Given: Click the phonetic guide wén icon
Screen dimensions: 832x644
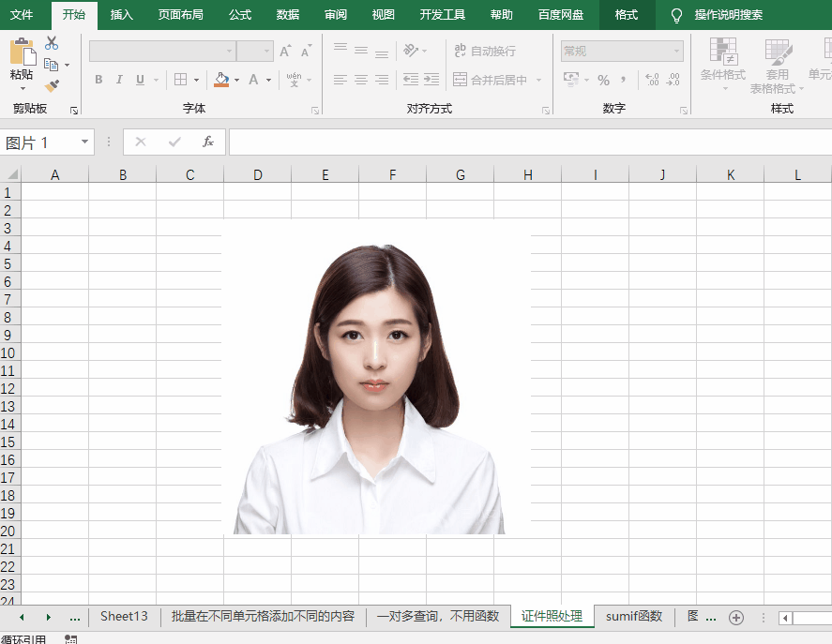Looking at the screenshot, I should coord(294,80).
